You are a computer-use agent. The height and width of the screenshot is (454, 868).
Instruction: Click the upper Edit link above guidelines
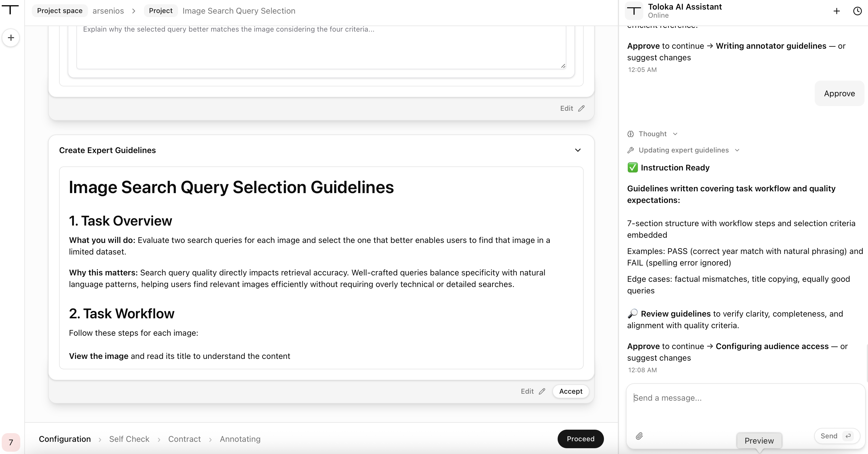[572, 108]
